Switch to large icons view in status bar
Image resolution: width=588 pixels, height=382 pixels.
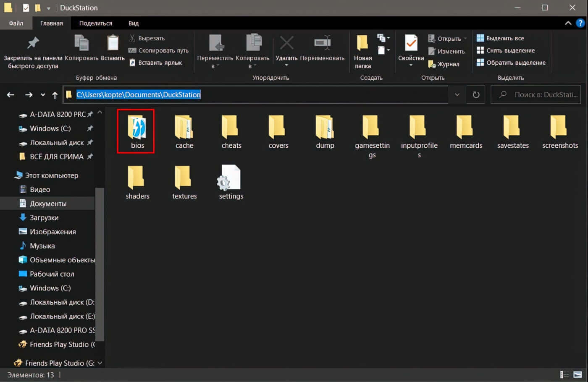(578, 374)
